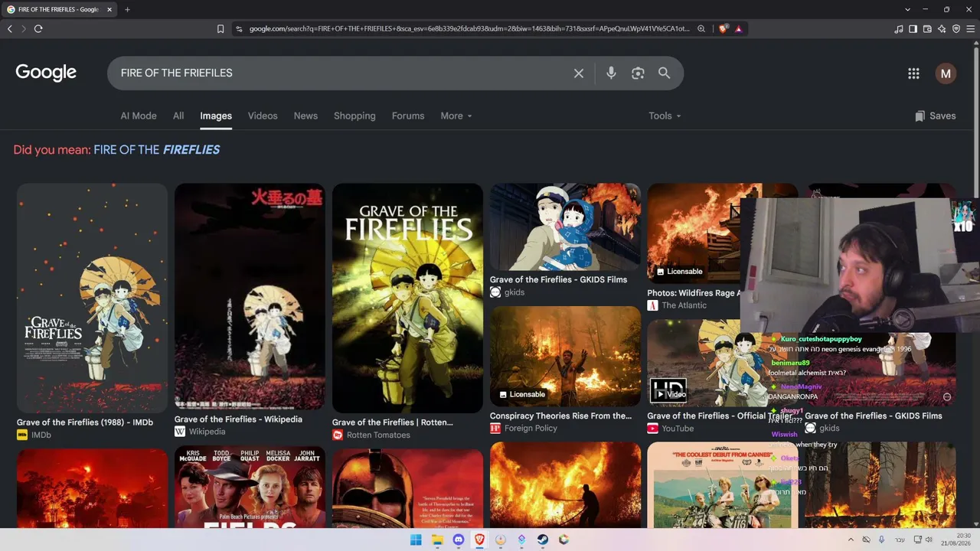Viewport: 980px width, 551px height.
Task: Toggle the browser sidebar panel
Action: point(913,29)
